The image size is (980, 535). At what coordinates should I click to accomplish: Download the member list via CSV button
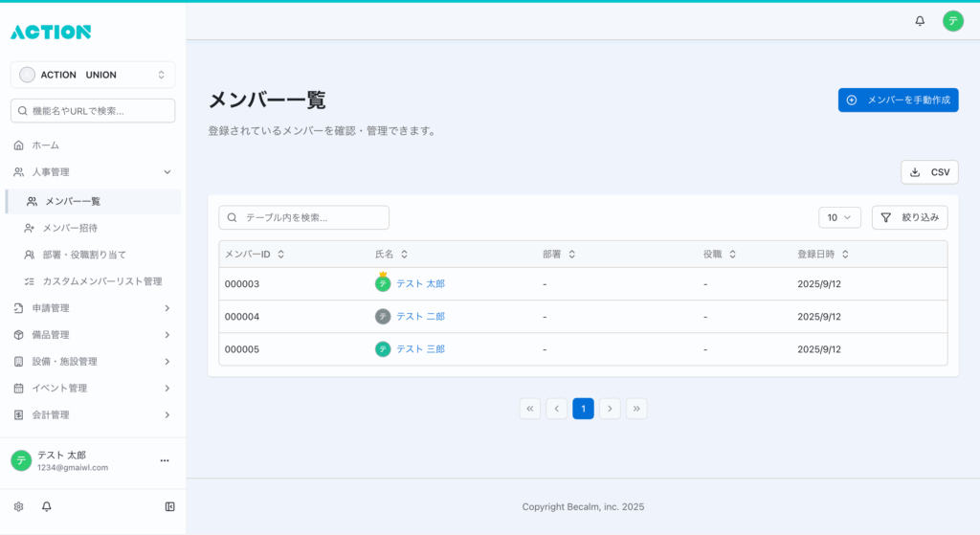[929, 172]
